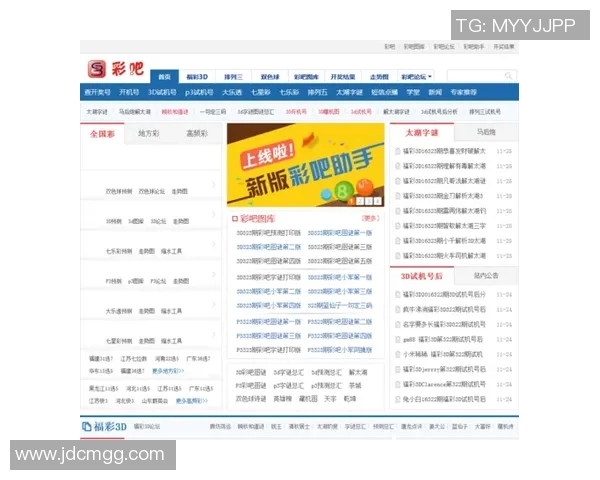Expand chevron on the 七星彩预测 row
This screenshot has width=600, height=480.
(x=214, y=334)
